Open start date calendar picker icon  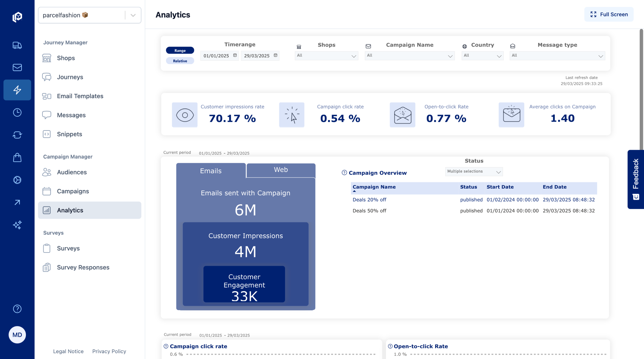[x=235, y=55]
